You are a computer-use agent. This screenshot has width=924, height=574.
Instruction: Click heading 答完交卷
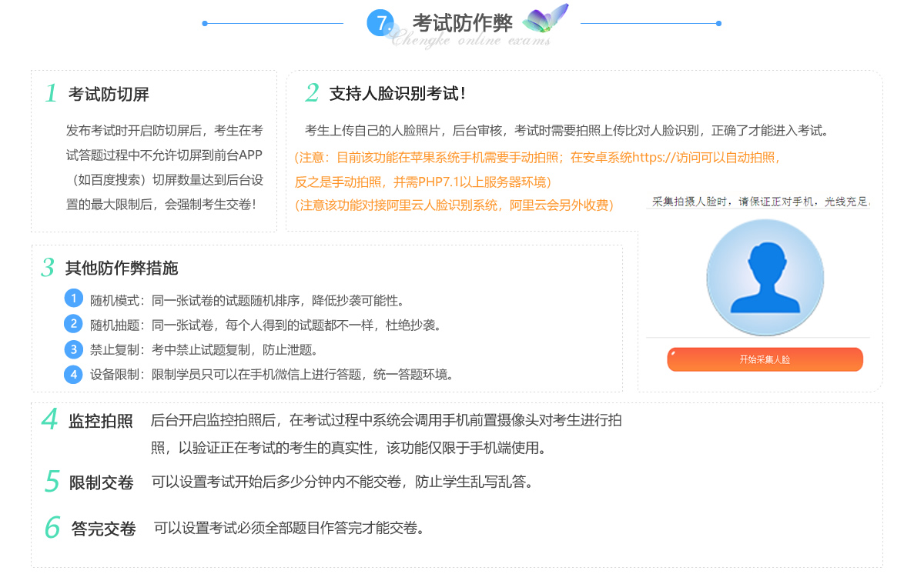tap(104, 529)
